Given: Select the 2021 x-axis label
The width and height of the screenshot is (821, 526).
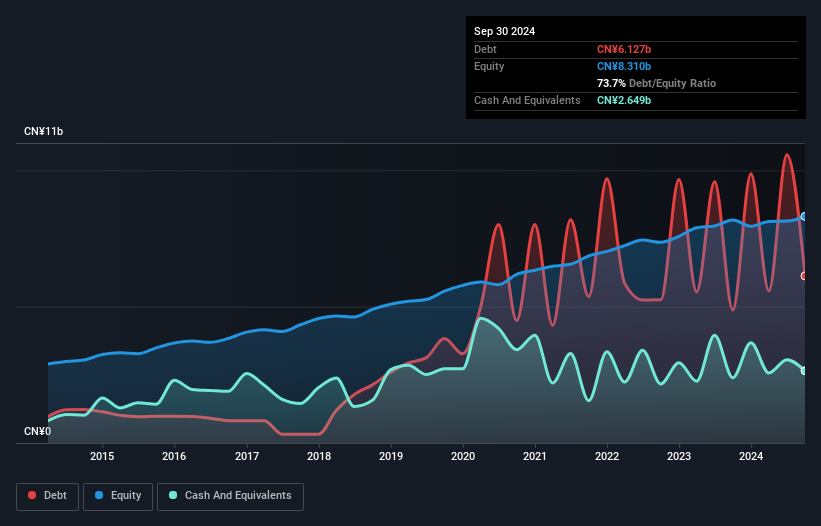Looking at the screenshot, I should click(x=535, y=456).
